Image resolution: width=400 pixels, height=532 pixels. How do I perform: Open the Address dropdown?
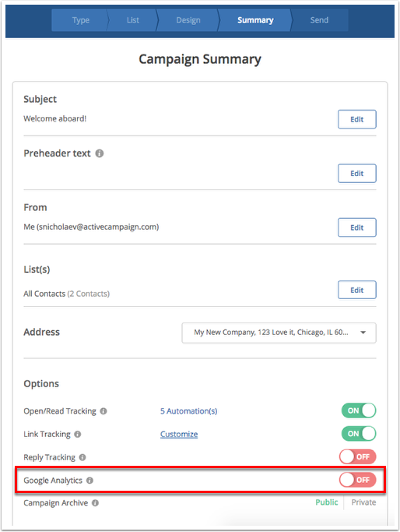point(279,333)
